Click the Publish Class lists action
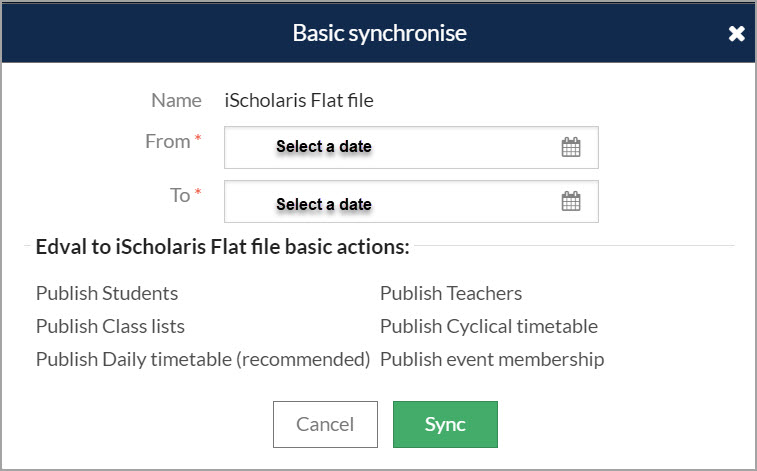The width and height of the screenshot is (757, 471). pos(110,326)
